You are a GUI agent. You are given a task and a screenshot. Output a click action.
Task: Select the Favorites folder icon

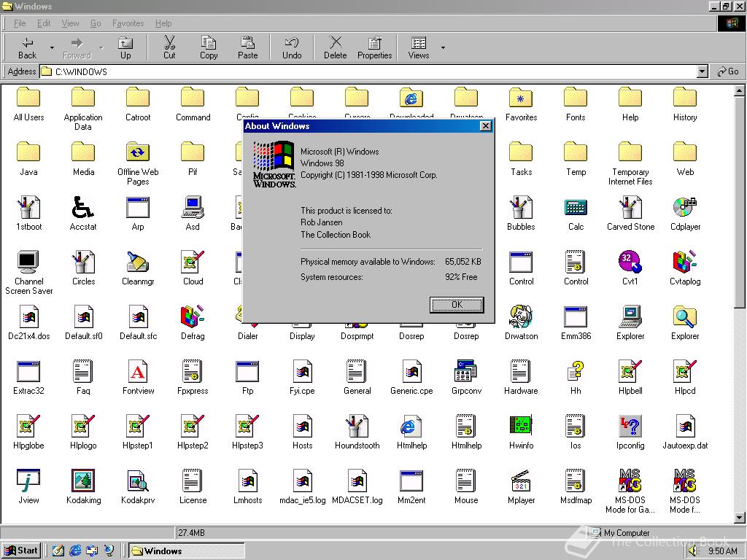click(521, 98)
